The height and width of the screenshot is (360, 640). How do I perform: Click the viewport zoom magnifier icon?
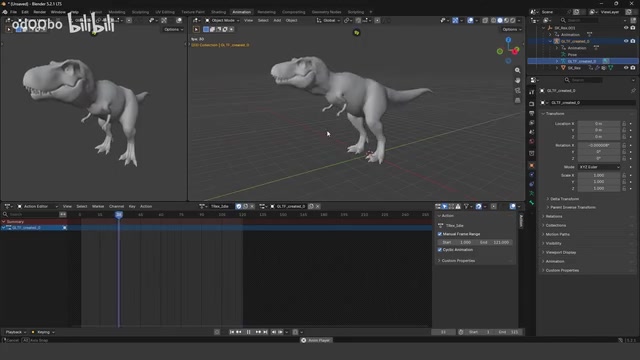click(517, 70)
